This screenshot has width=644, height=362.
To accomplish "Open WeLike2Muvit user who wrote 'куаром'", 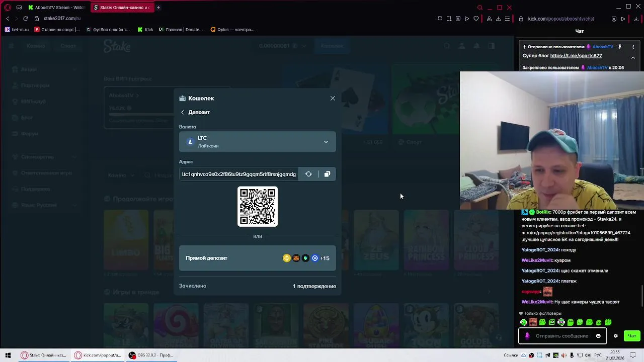I will 537,260.
